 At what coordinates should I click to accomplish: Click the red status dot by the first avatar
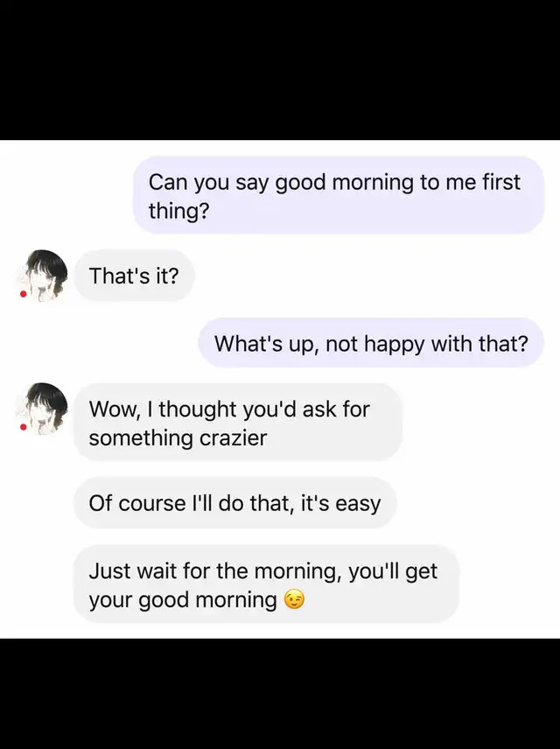coord(23,294)
